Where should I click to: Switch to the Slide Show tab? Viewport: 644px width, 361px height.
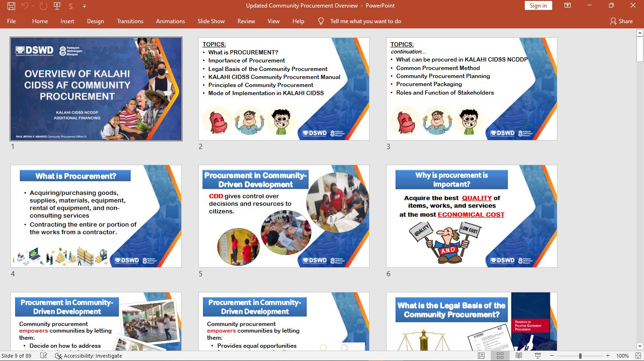click(x=211, y=21)
